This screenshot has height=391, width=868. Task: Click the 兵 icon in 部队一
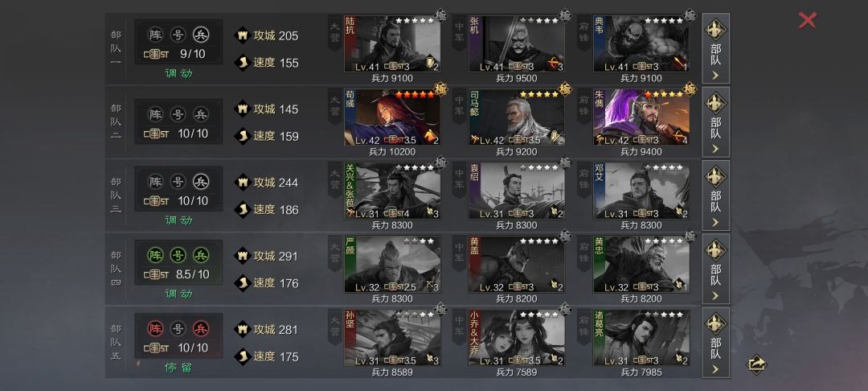point(201,35)
